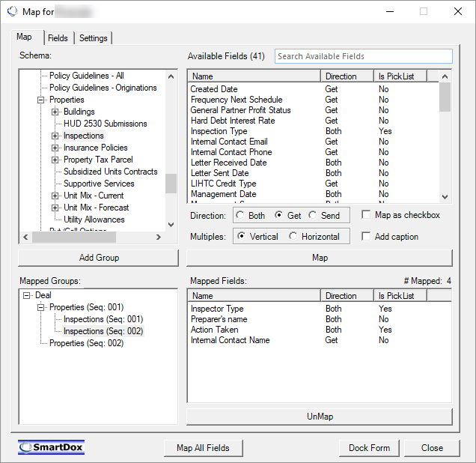476x463 pixels.
Task: Click Available Fields scrollbar thumb
Action: click(x=445, y=97)
